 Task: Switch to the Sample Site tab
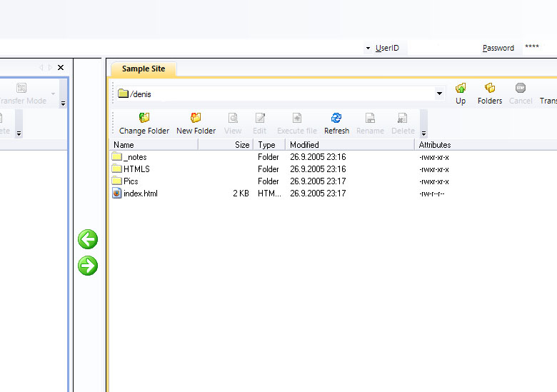pyautogui.click(x=144, y=69)
